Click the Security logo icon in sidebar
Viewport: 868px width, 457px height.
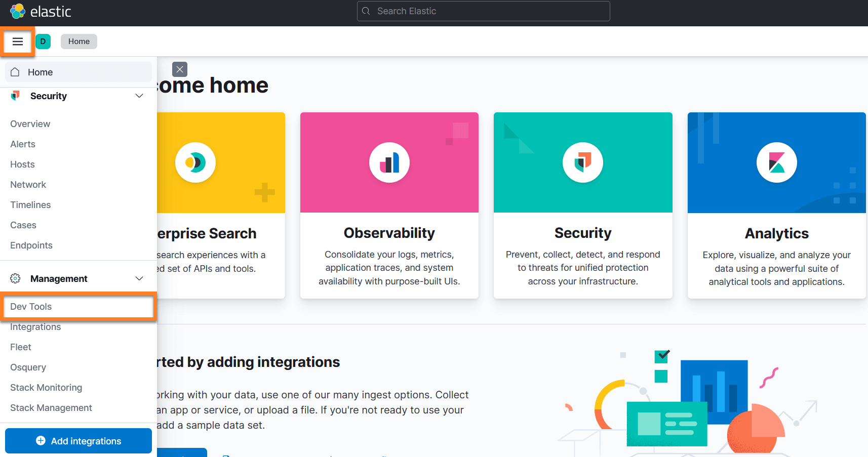coord(15,96)
